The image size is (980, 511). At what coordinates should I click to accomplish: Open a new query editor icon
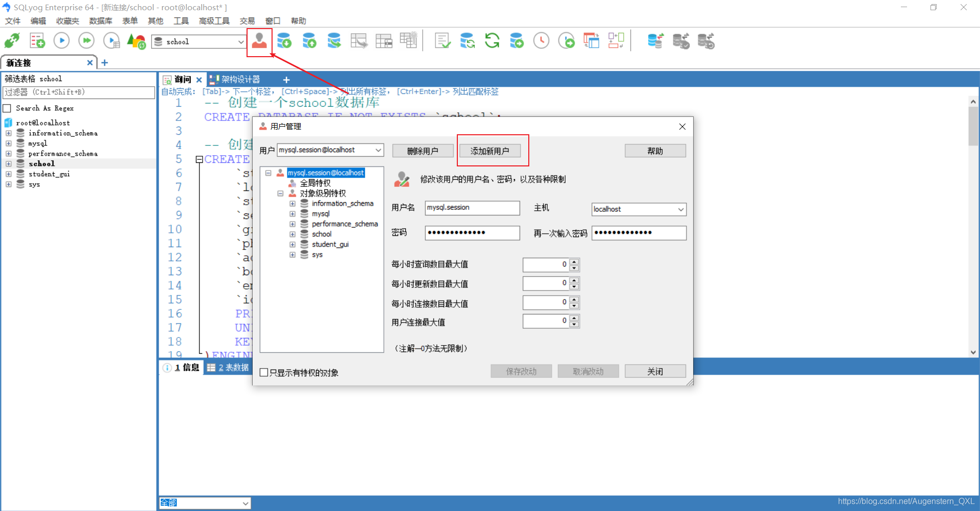tap(37, 41)
